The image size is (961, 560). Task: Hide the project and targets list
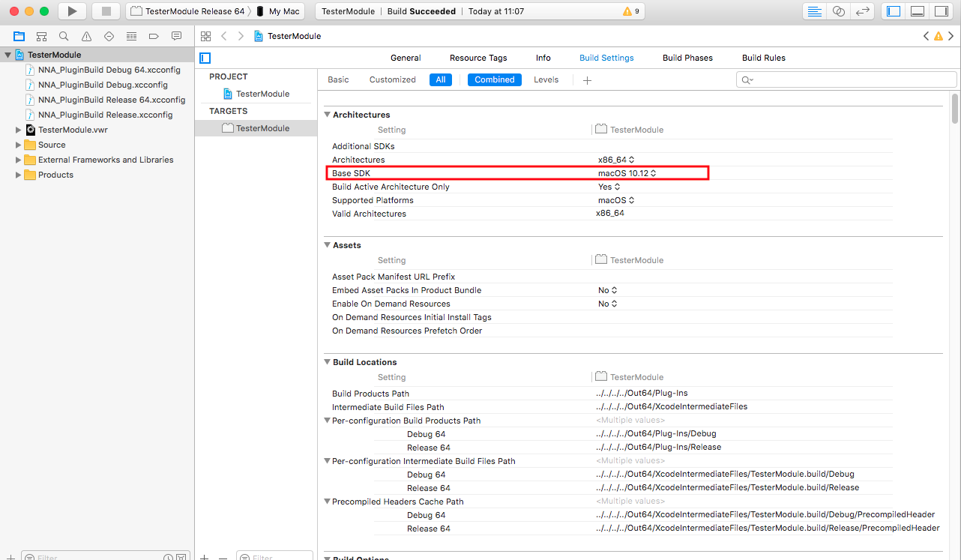(205, 58)
